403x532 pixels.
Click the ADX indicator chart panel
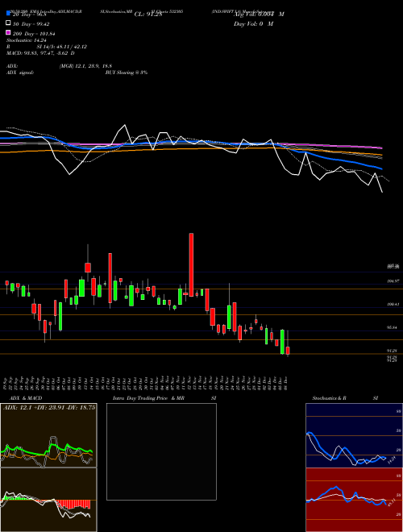tap(48, 435)
